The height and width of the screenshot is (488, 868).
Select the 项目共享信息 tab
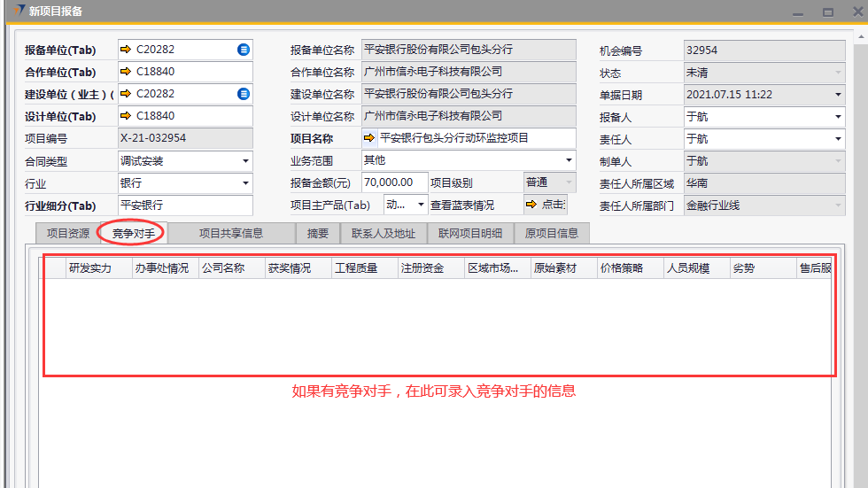click(x=230, y=233)
